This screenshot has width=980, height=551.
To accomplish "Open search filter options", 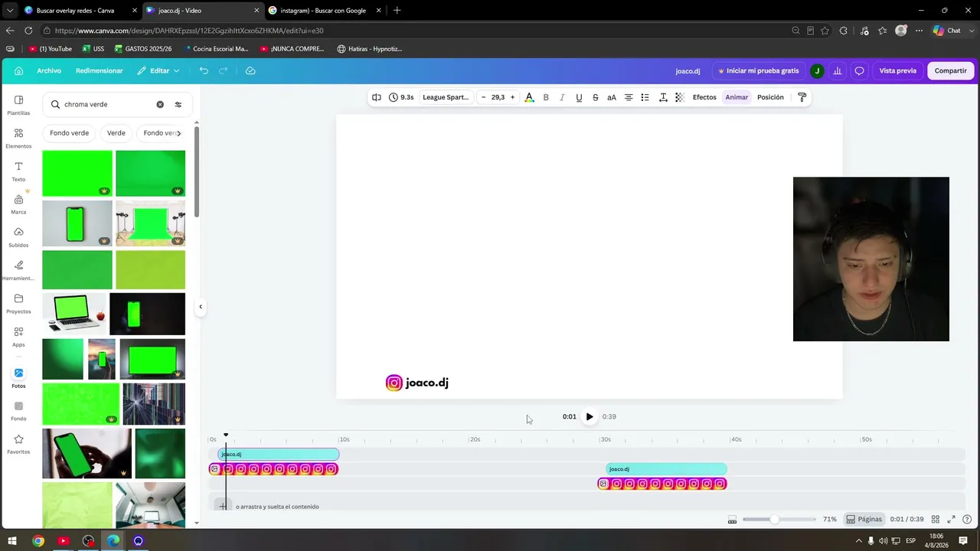I will click(x=178, y=104).
